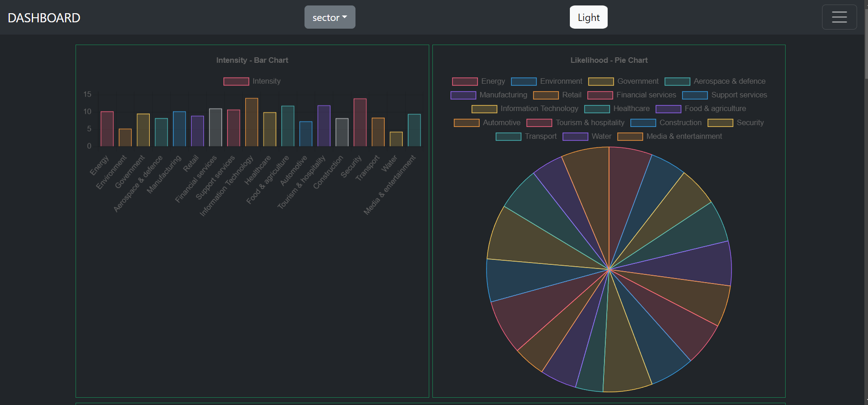868x405 pixels.
Task: Click the Information Technology bar
Action: (x=252, y=122)
